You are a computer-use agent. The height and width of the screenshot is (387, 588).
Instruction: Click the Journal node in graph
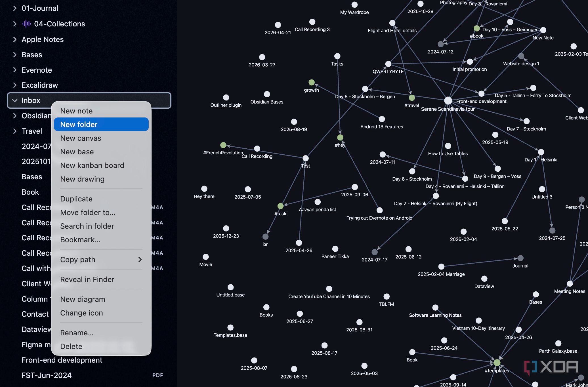click(x=520, y=258)
